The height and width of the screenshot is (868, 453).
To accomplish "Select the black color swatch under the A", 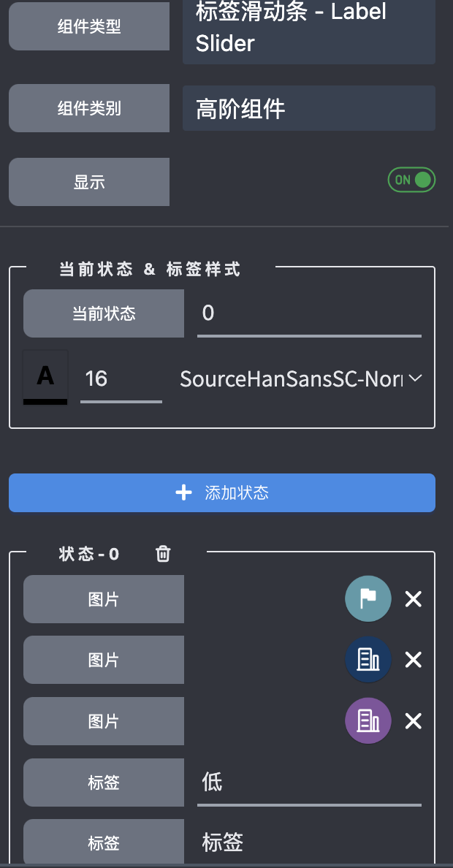I will coord(45,400).
